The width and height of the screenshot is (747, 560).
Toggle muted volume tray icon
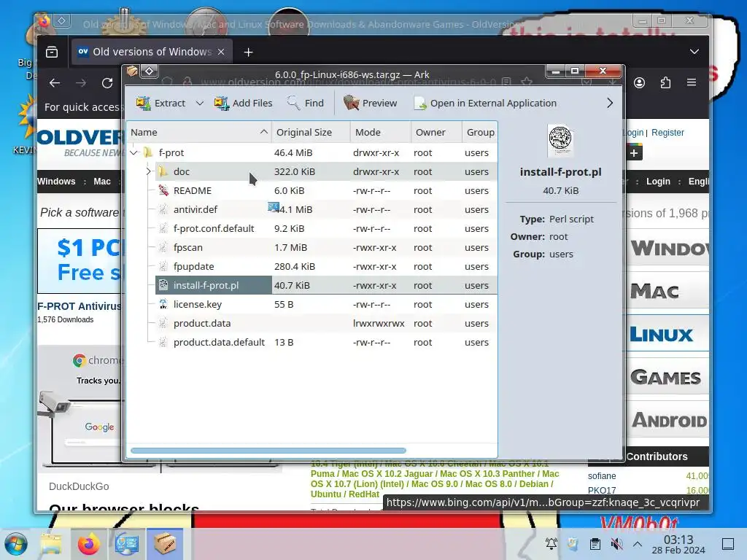pos(616,543)
